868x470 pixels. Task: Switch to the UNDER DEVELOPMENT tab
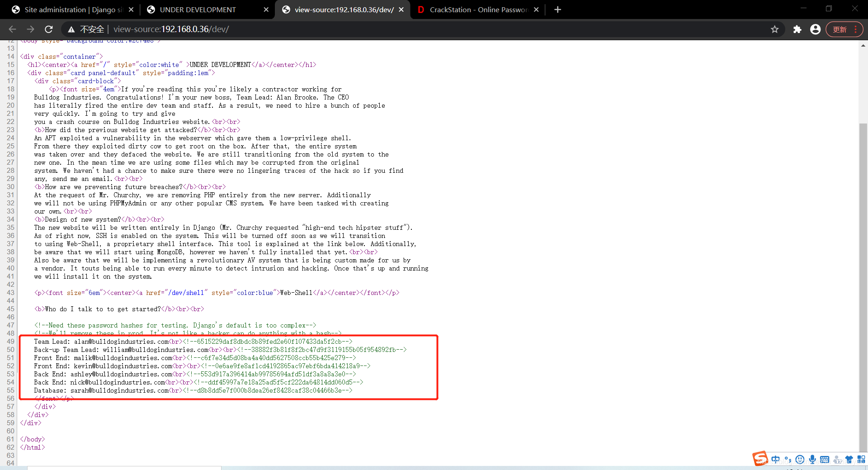[207, 9]
